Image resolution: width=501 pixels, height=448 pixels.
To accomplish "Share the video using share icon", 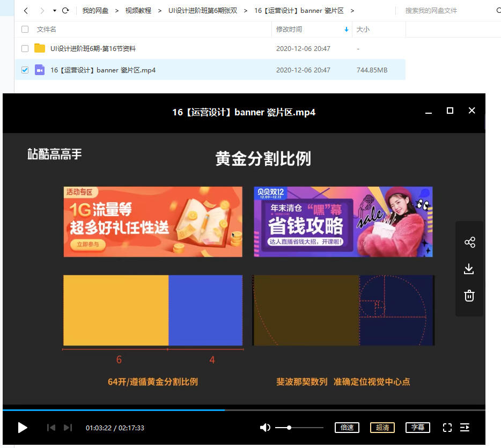I will (469, 243).
